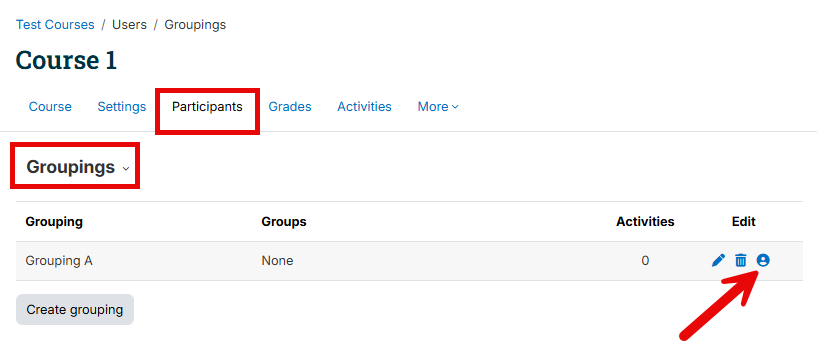
Task: Click the Groupings breadcrumb item
Action: (x=195, y=24)
